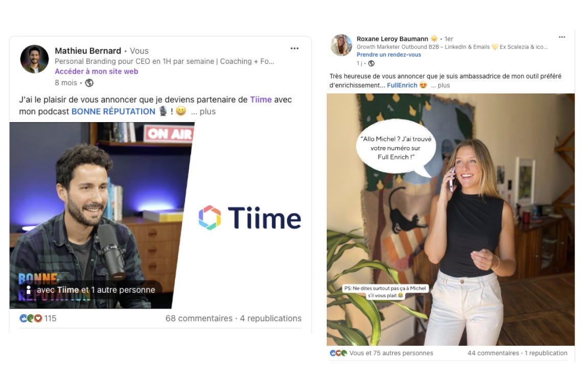Open Mathieu Bernard's profile picture
Viewport: 588px width, 378px height.
[34, 59]
